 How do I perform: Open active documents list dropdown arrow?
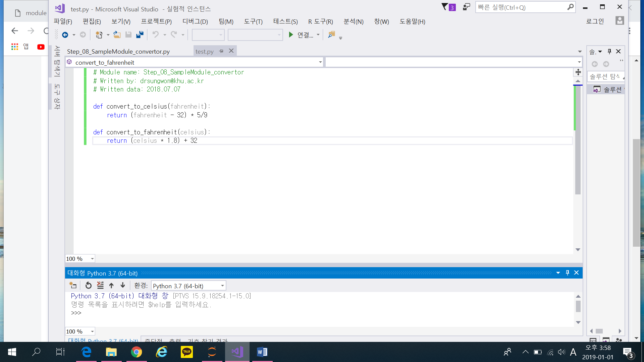pyautogui.click(x=580, y=52)
